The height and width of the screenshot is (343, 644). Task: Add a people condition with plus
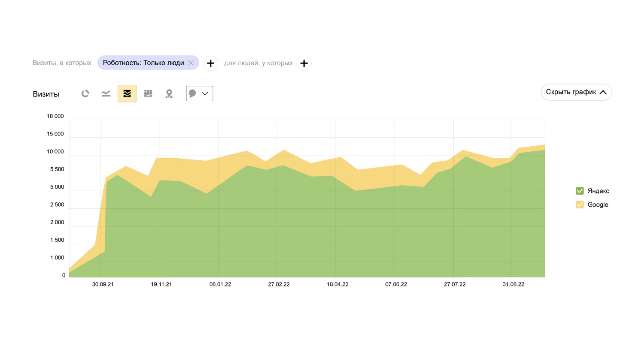[x=304, y=63]
